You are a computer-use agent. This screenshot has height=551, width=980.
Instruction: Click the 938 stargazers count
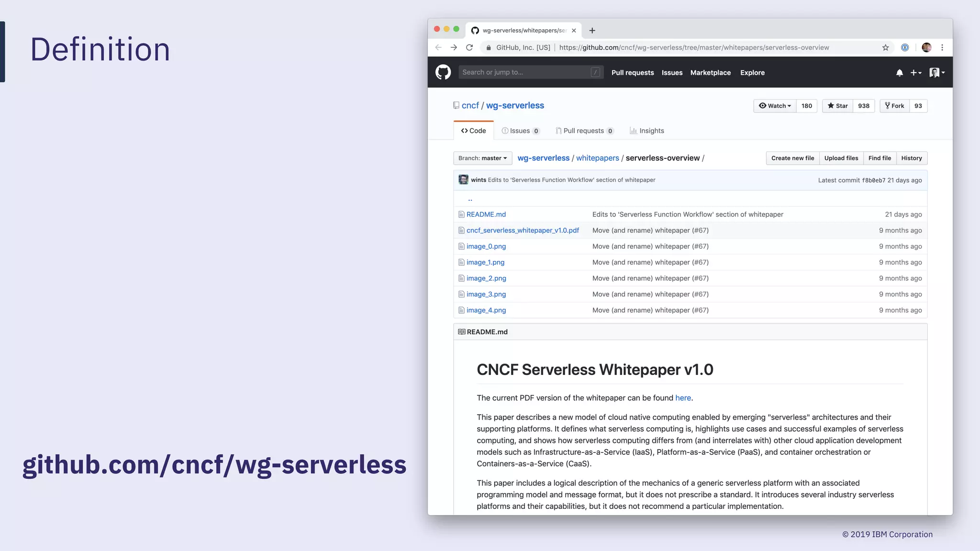pyautogui.click(x=864, y=106)
